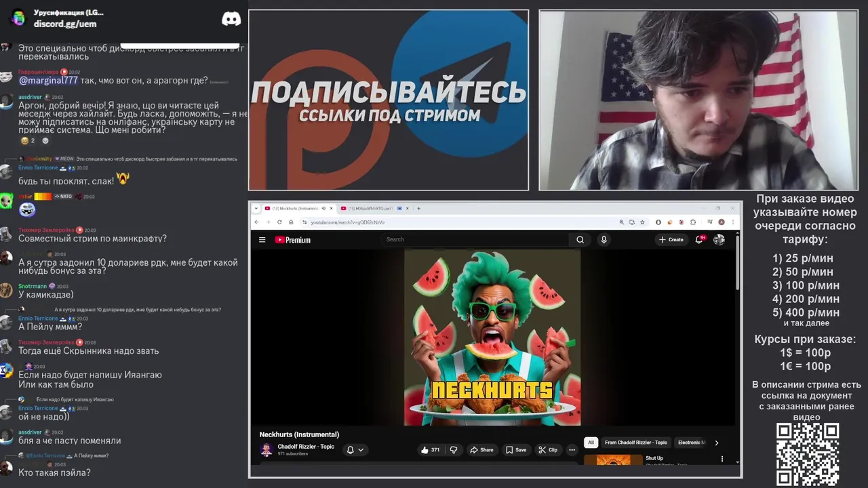
Task: Select the From Chadolf Rizzler - Topic chip
Action: point(636,443)
